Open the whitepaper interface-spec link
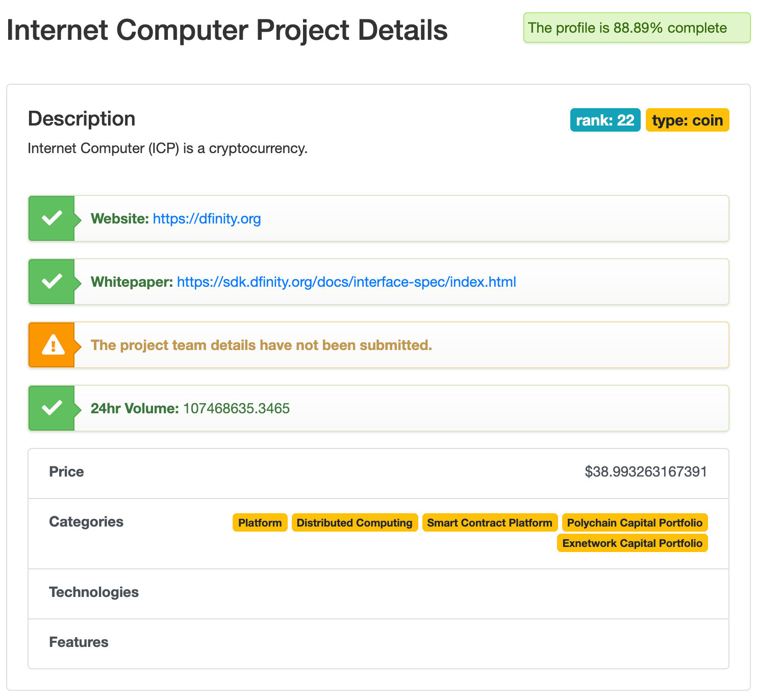This screenshot has height=700, width=757. pyautogui.click(x=346, y=282)
